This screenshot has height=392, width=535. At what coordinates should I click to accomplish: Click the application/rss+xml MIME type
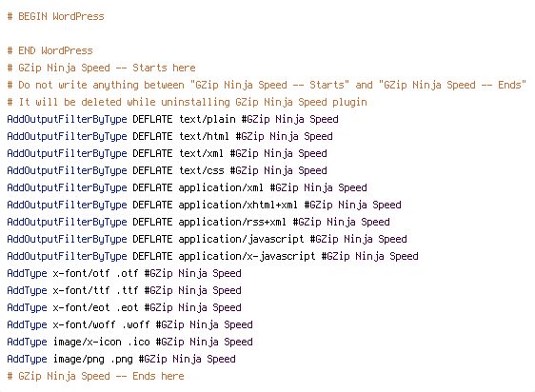pyautogui.click(x=232, y=222)
